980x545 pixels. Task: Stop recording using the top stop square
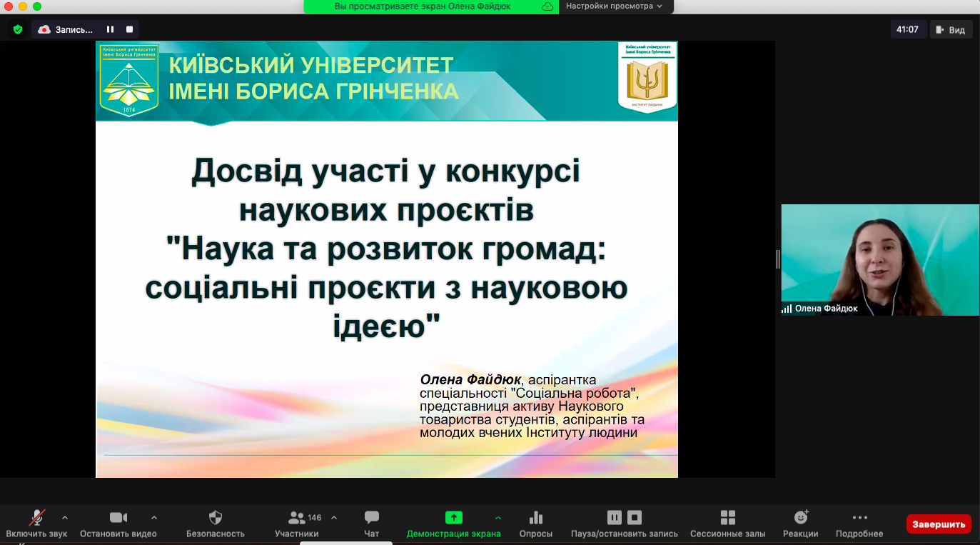coord(130,29)
